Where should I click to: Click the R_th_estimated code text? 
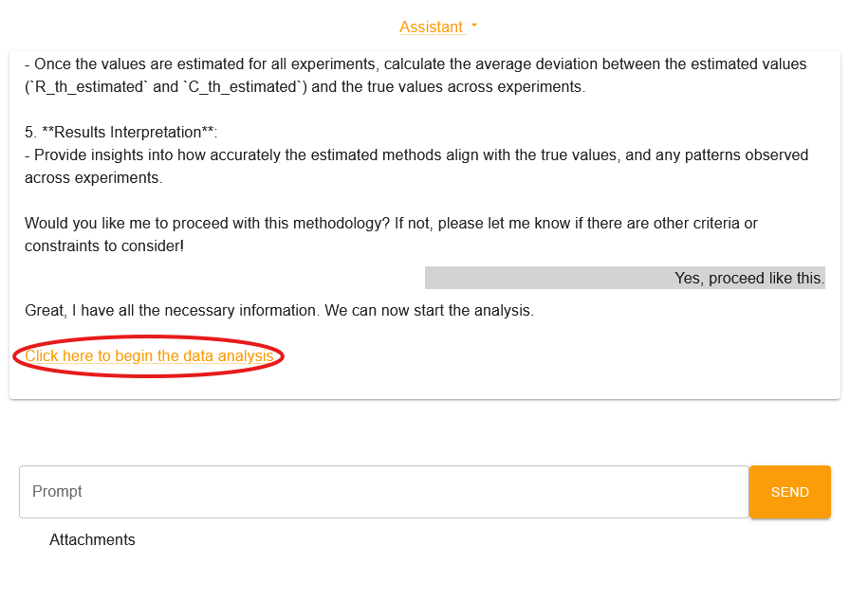[88, 87]
